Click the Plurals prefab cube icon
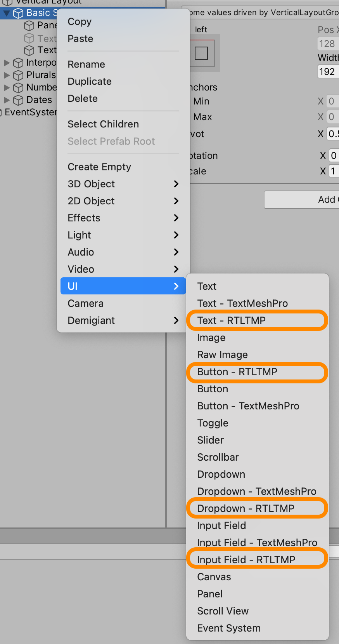 point(18,75)
